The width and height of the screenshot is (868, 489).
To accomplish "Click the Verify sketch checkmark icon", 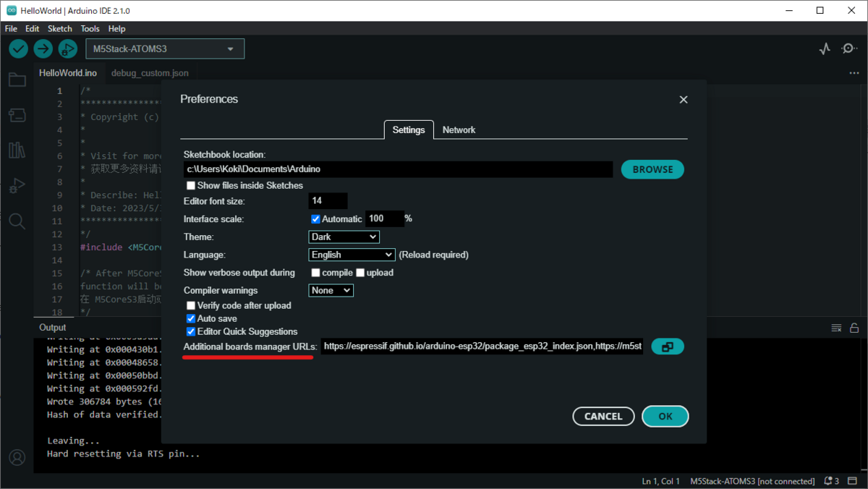I will 19,48.
